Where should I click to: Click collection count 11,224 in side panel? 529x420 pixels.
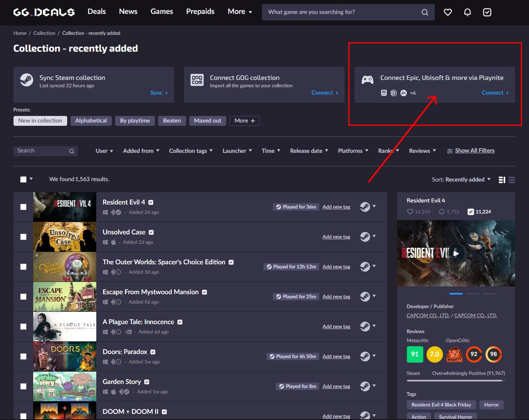(x=479, y=212)
